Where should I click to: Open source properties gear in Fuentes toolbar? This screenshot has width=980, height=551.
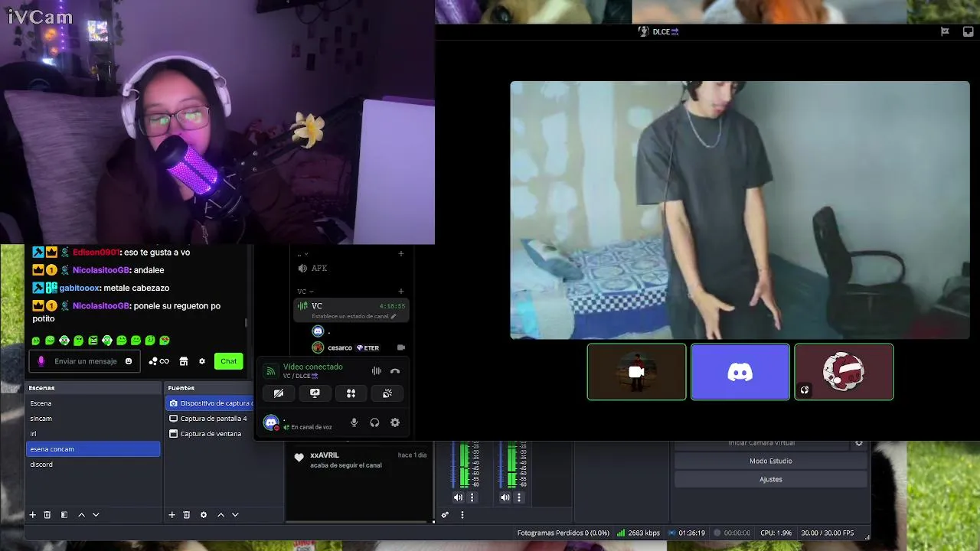[204, 515]
